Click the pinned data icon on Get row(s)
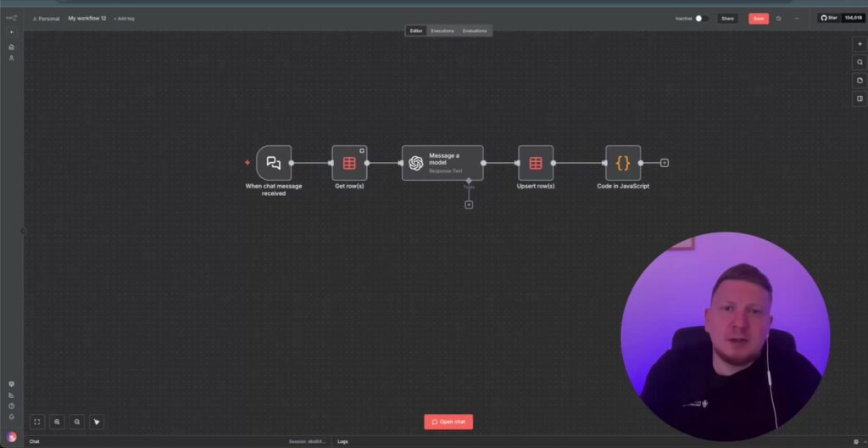The width and height of the screenshot is (868, 448). click(x=362, y=150)
